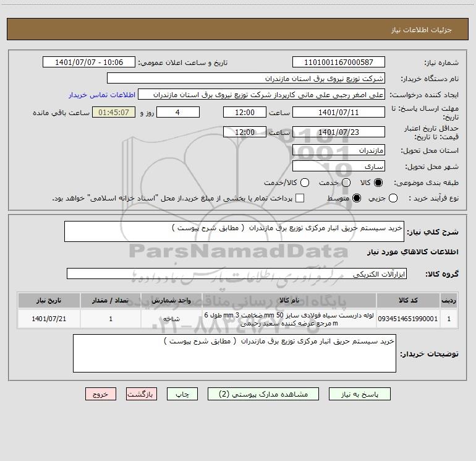Viewport: 476px width, 461px height.
Task: Click the تعداد / مقدار column header
Action: (111, 300)
